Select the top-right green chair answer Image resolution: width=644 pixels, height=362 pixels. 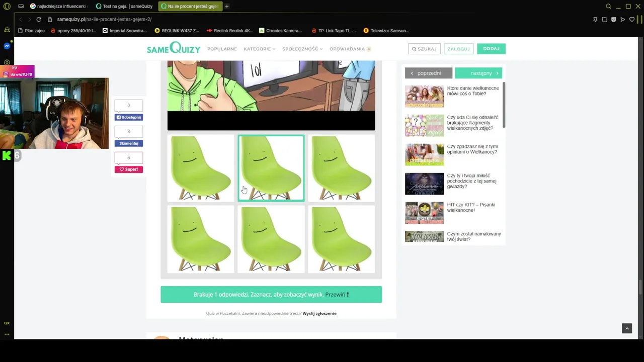point(342,168)
